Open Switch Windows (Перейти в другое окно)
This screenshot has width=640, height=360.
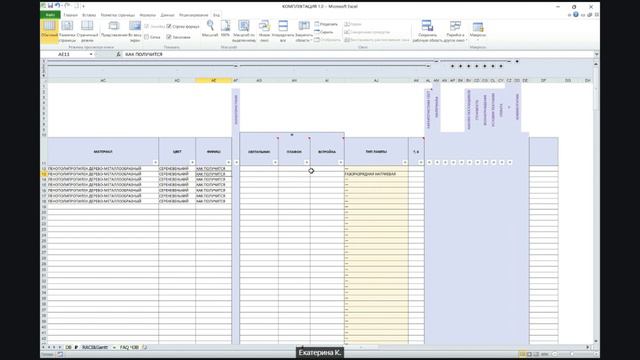pos(456,31)
